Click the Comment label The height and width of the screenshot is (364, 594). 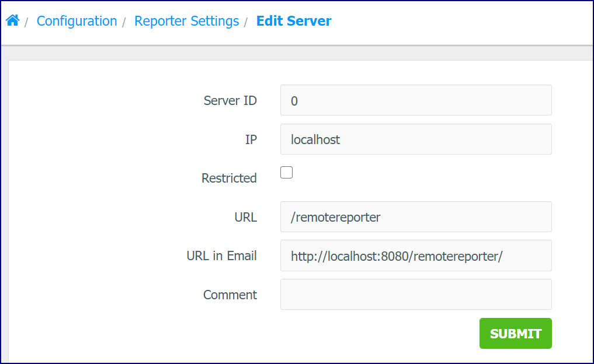coord(230,295)
